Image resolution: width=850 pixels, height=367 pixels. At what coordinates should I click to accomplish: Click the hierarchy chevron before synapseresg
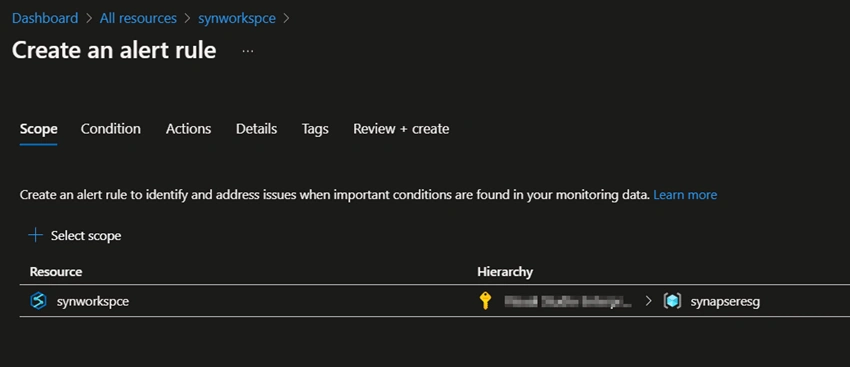(x=648, y=301)
